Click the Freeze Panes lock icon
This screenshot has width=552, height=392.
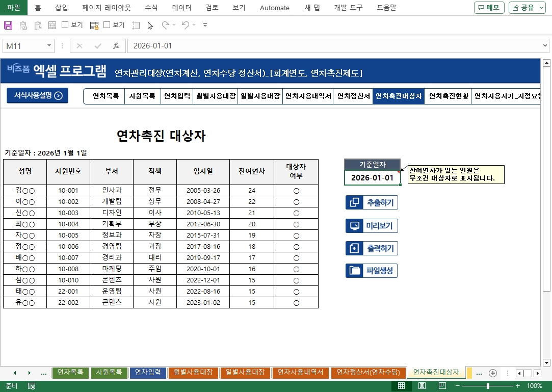[x=94, y=25]
